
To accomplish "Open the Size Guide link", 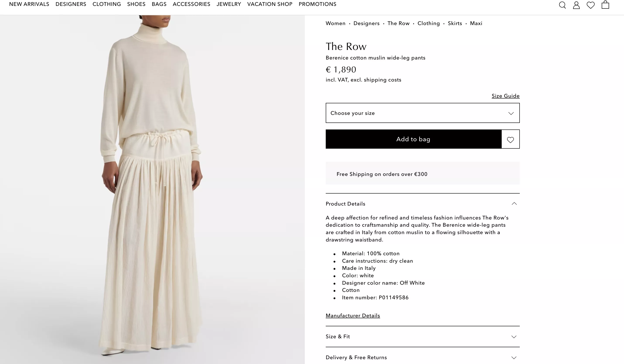I will [x=505, y=96].
